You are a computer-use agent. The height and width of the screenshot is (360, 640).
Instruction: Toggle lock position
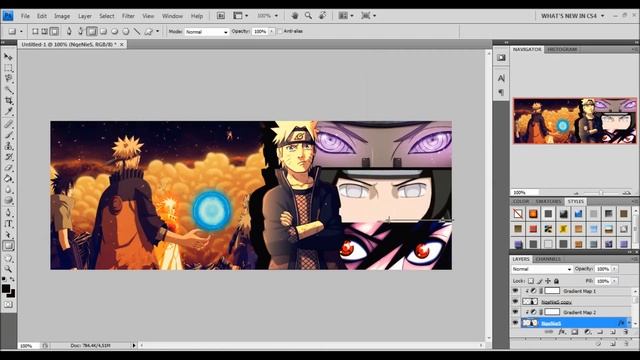pos(548,281)
